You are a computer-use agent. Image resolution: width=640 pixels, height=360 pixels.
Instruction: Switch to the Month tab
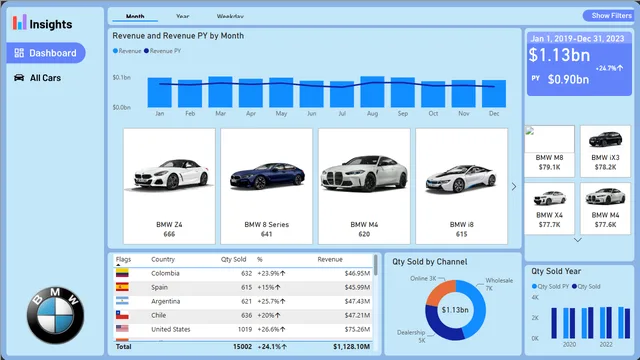point(135,17)
